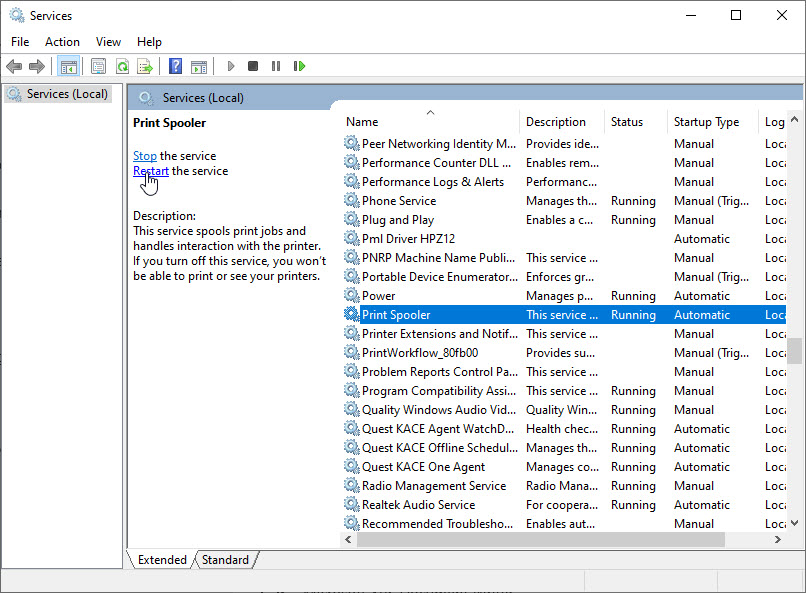This screenshot has width=806, height=593.
Task: Click the Show/Hide Console Tree icon
Action: coord(68,66)
